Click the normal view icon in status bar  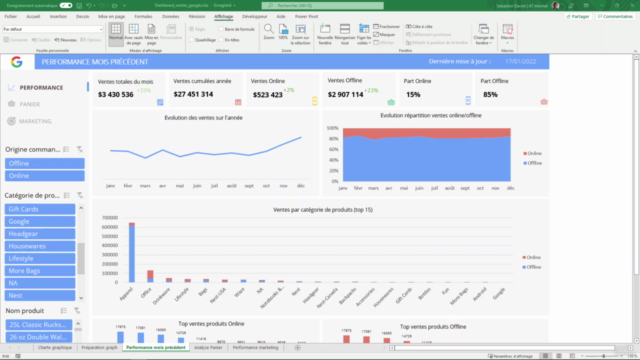coord(545,356)
